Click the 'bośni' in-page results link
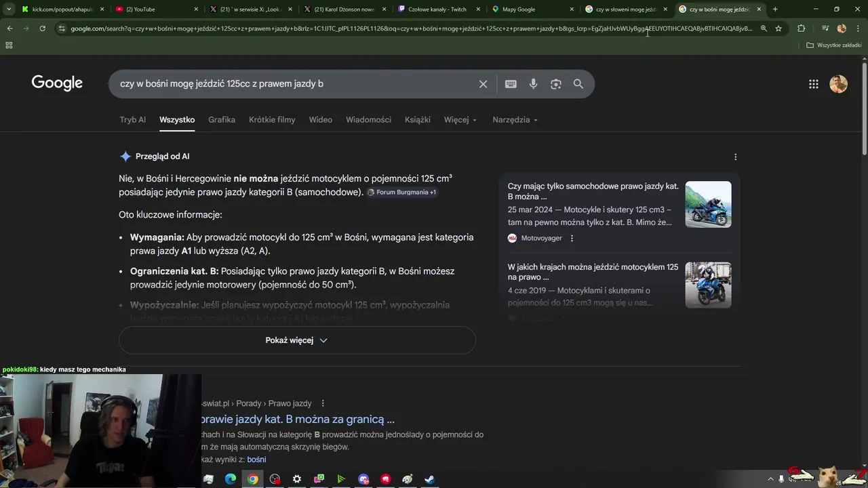The image size is (868, 488). coord(256,460)
